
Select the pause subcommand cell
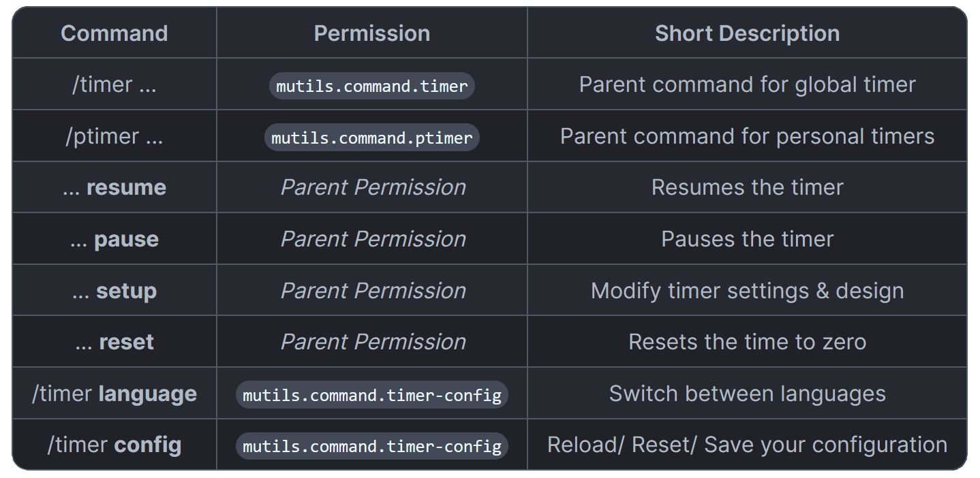click(x=114, y=239)
